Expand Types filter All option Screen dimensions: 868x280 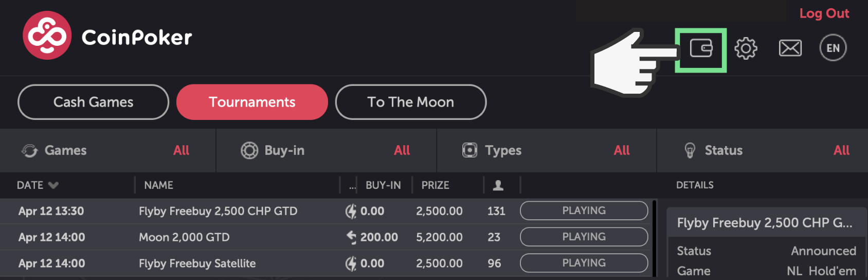tap(621, 150)
